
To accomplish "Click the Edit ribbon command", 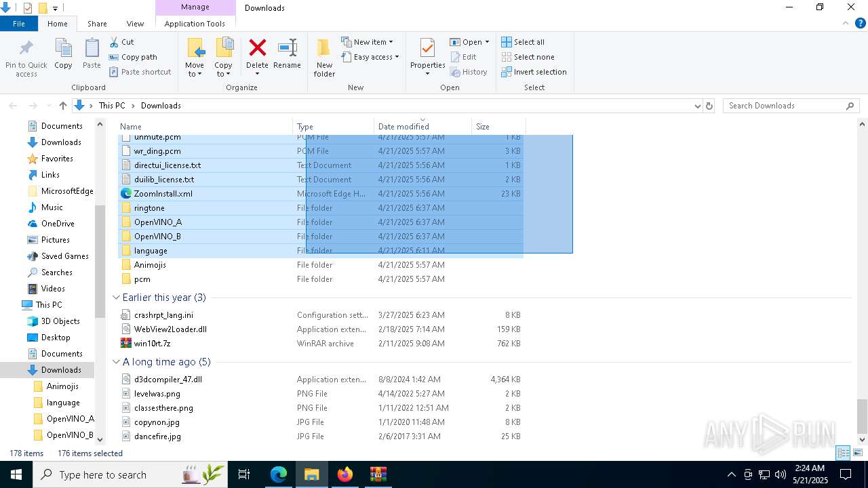I will (x=463, y=57).
